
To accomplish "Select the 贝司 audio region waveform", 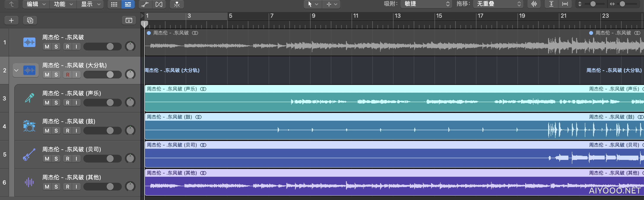I will pos(394,158).
